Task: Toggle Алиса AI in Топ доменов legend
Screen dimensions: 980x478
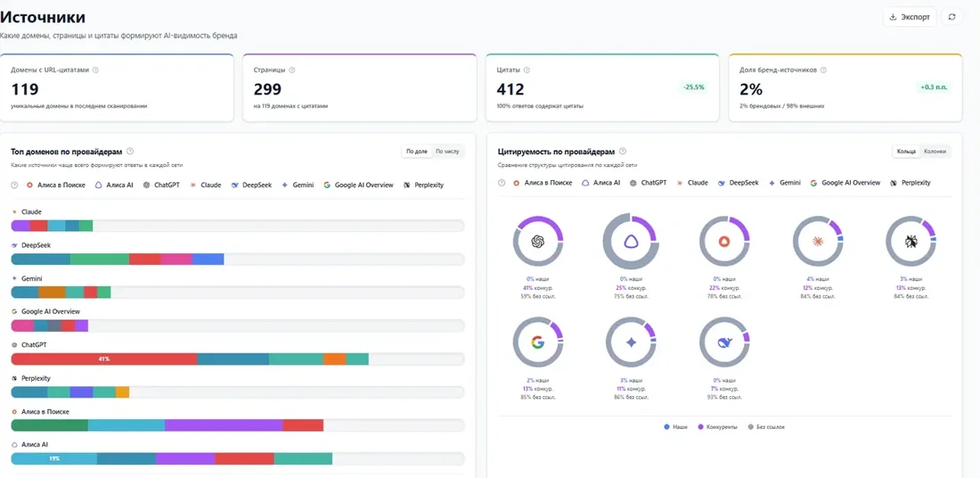Action: (114, 185)
